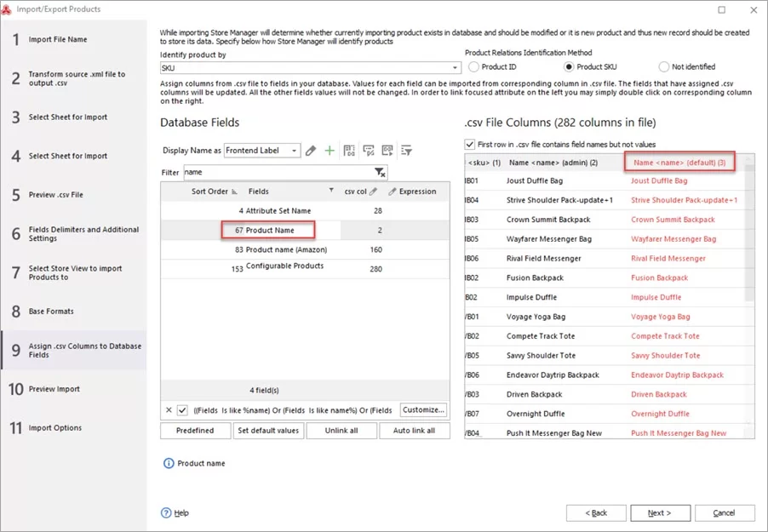768x532 pixels.
Task: Go to step 6 Fields Delimiters and Additional Settings
Action: coord(73,234)
